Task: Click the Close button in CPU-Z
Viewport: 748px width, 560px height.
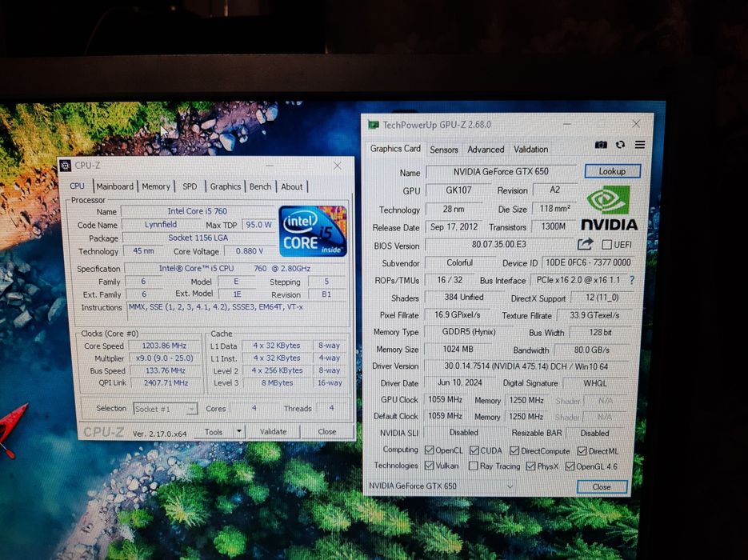Action: [x=326, y=432]
